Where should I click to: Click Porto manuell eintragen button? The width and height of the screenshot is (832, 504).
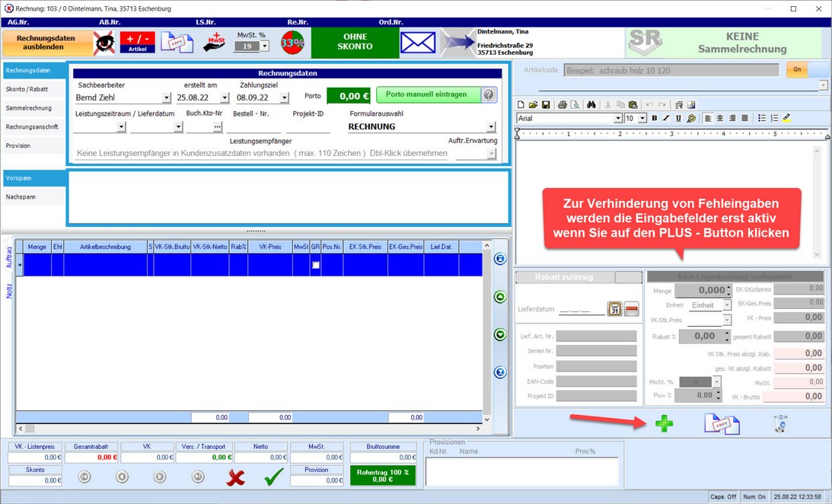tap(428, 95)
